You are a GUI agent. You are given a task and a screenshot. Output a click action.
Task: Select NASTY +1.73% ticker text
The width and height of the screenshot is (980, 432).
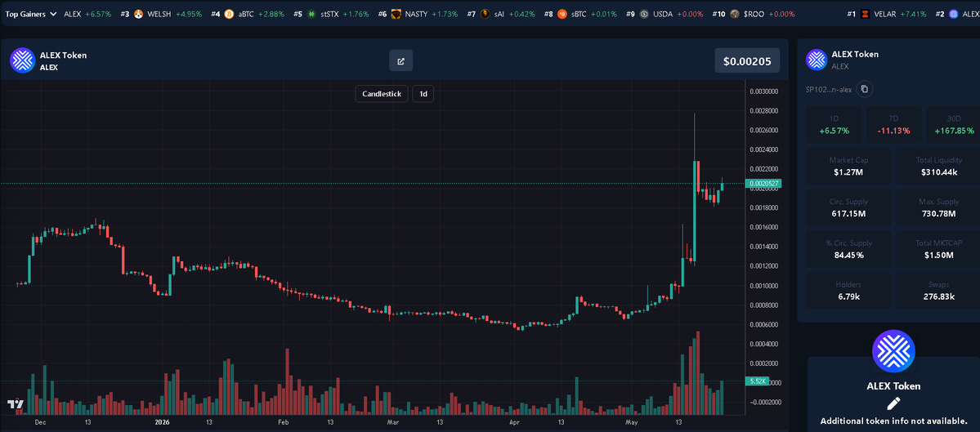tap(432, 14)
